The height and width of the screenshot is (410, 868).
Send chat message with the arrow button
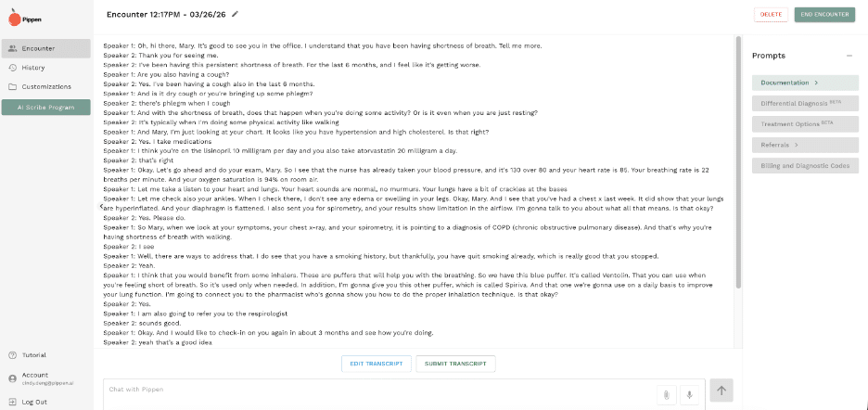[722, 392]
